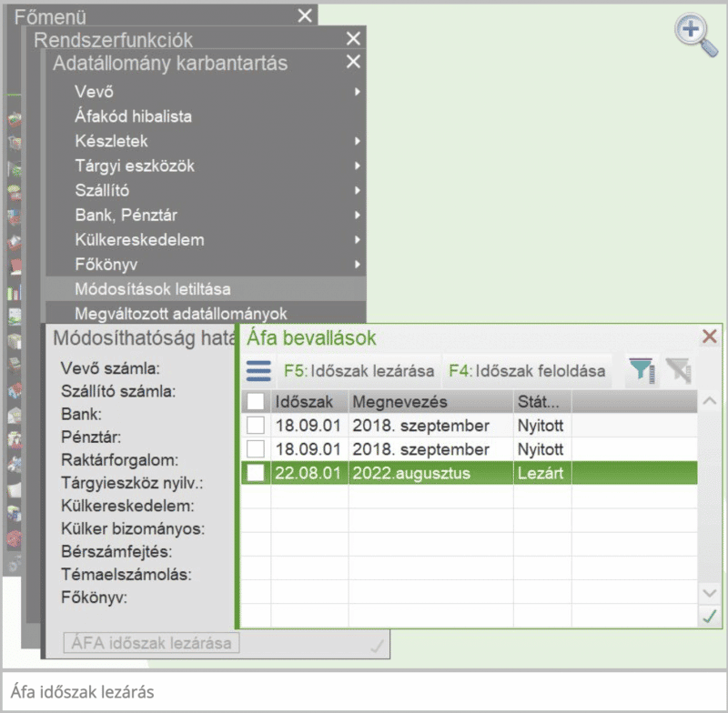Click the Stát... column header
This screenshot has height=713, width=728.
542,402
